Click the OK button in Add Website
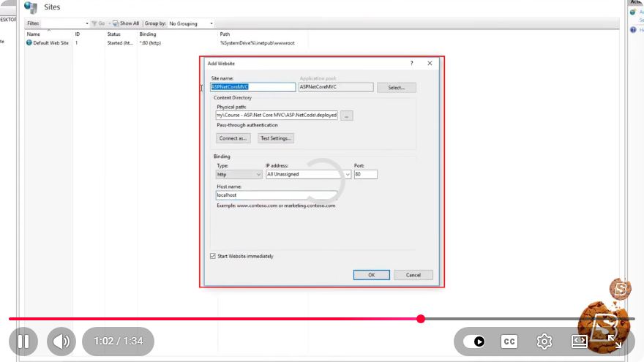 pyautogui.click(x=371, y=275)
